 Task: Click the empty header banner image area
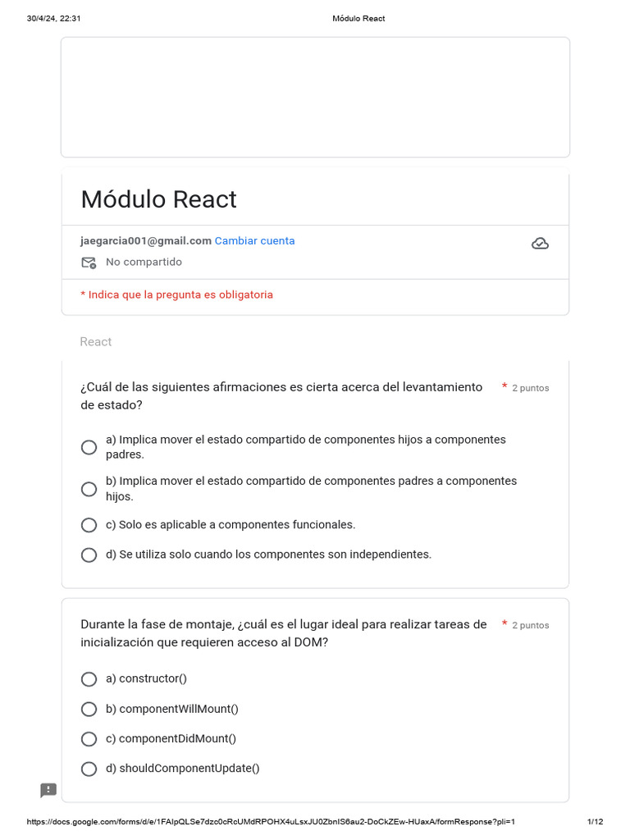pos(315,97)
